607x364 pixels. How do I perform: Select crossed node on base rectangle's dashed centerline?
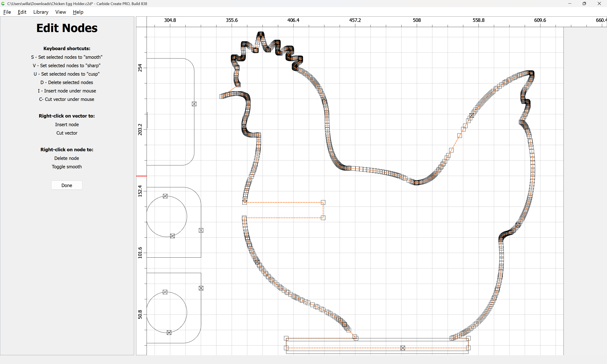click(403, 348)
